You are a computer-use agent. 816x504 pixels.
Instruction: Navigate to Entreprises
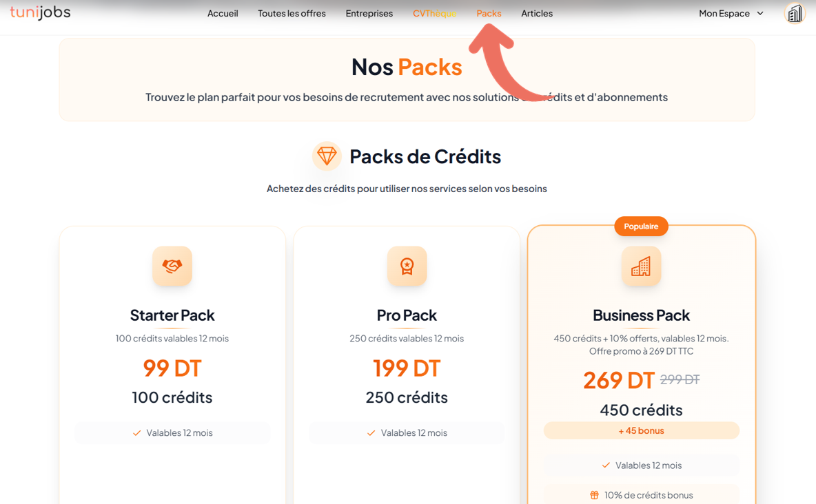369,13
